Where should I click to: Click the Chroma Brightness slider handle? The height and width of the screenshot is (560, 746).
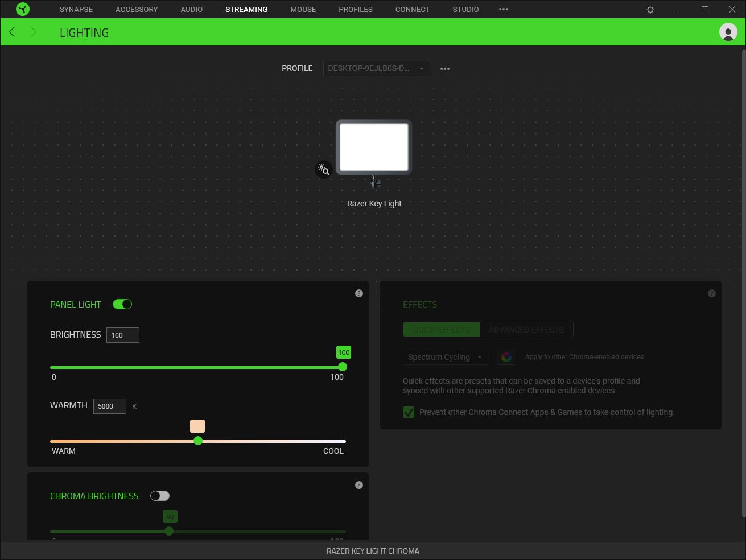(x=169, y=531)
